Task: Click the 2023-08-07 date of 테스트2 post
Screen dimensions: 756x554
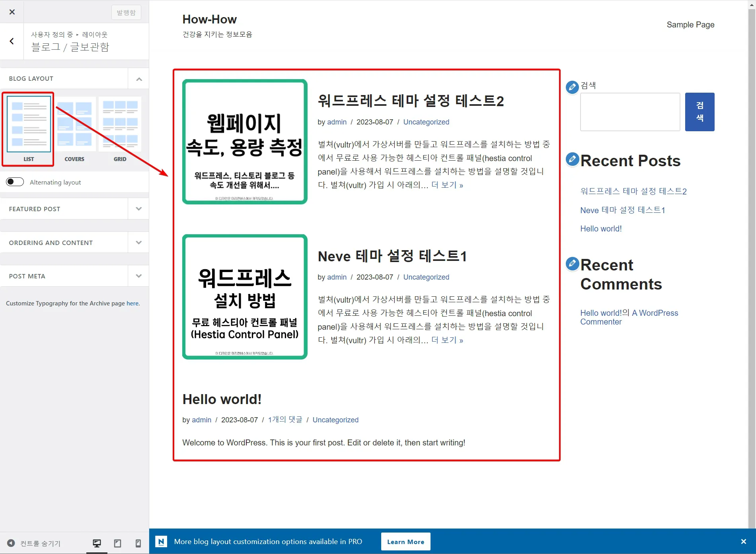Action: (x=375, y=122)
